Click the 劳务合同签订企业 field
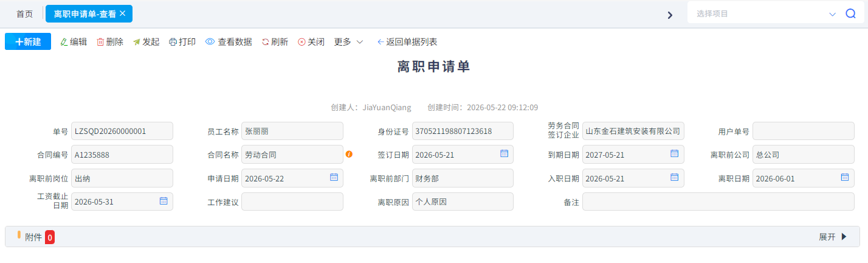This screenshot has height=263, width=868. (633, 131)
